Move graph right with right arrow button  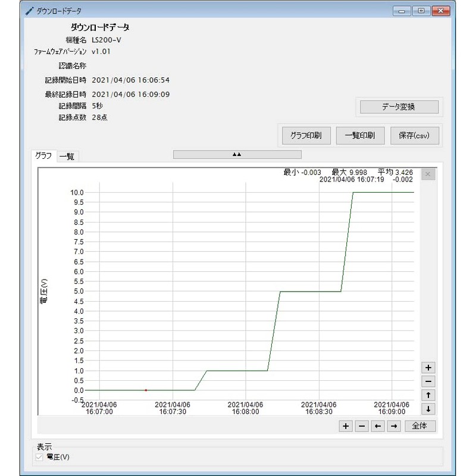(394, 426)
